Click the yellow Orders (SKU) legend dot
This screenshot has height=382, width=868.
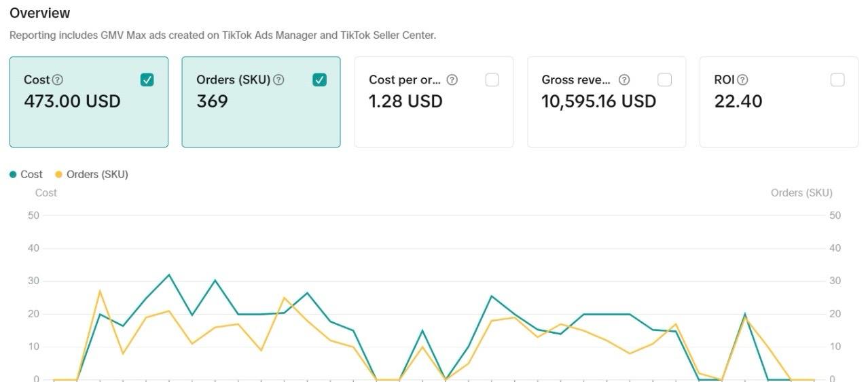click(58, 175)
